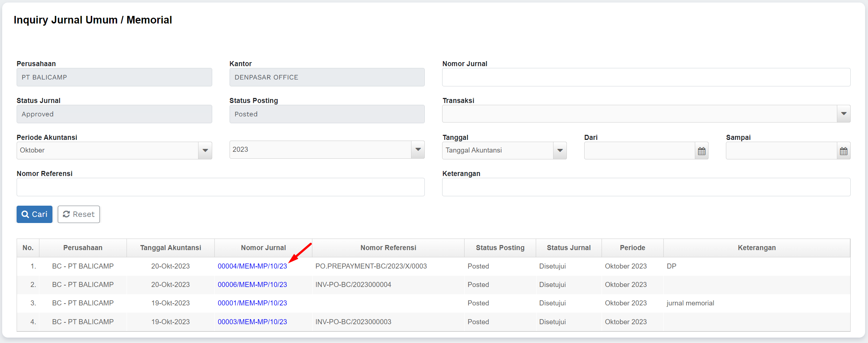Screen dimensions: 868x343
Task: Open the Dari date calendar icon
Action: (x=701, y=151)
